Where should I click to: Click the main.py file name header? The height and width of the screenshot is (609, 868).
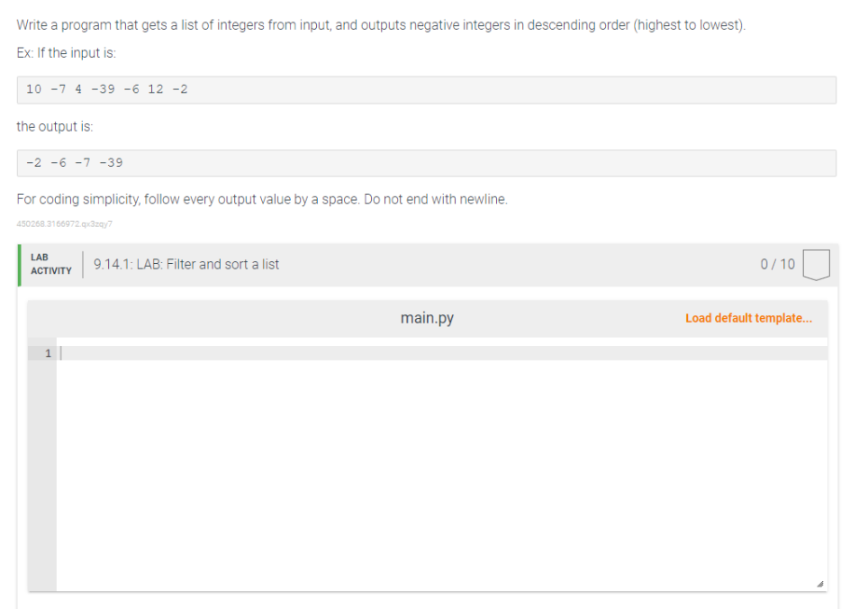pos(427,318)
